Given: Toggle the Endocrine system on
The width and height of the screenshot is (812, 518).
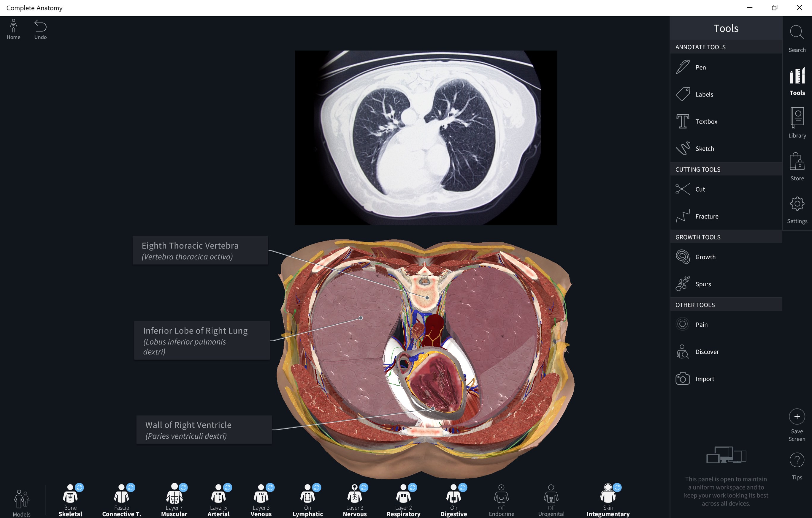Looking at the screenshot, I should tap(502, 500).
